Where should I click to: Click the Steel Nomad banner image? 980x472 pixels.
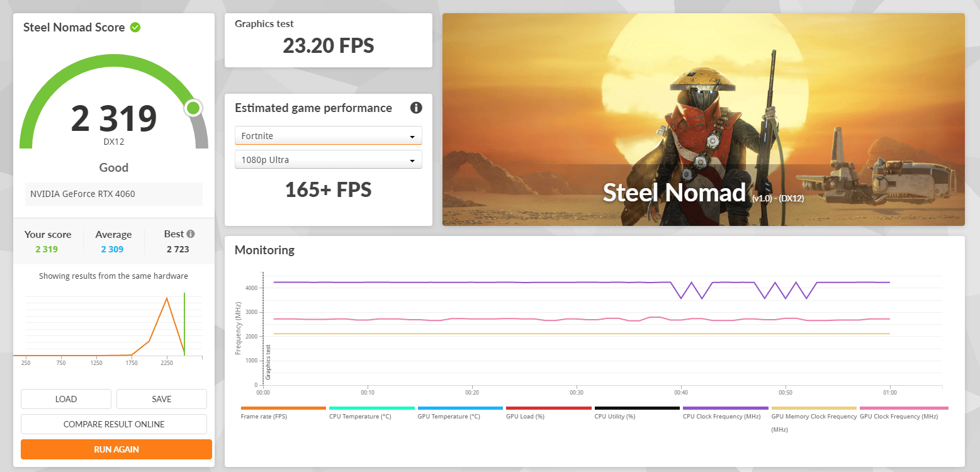click(x=704, y=120)
